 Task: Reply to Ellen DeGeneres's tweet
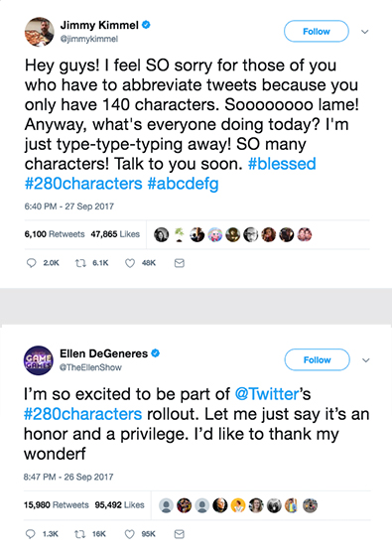[x=31, y=534]
